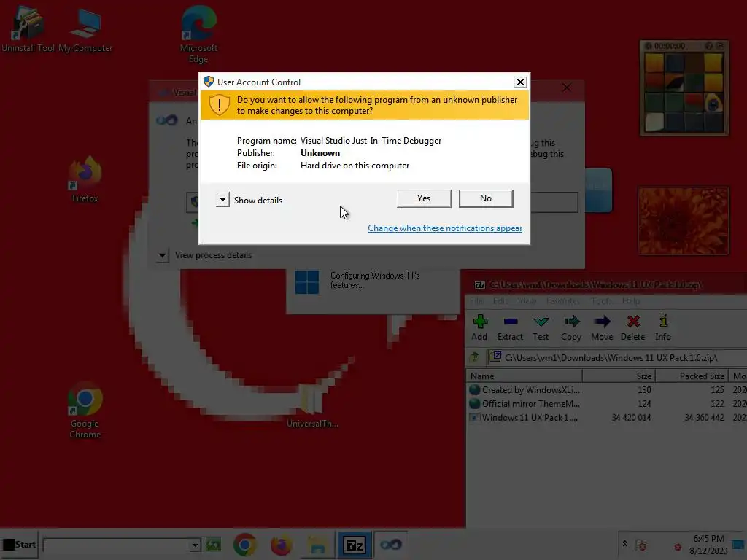Click the up-folder arrow icon in 7-Zip
The height and width of the screenshot is (560, 747).
click(x=474, y=357)
